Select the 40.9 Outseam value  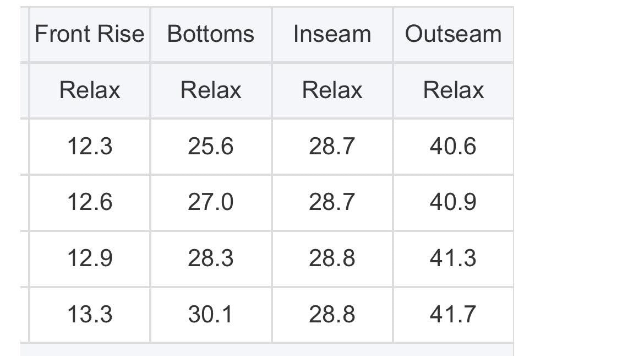click(x=453, y=202)
